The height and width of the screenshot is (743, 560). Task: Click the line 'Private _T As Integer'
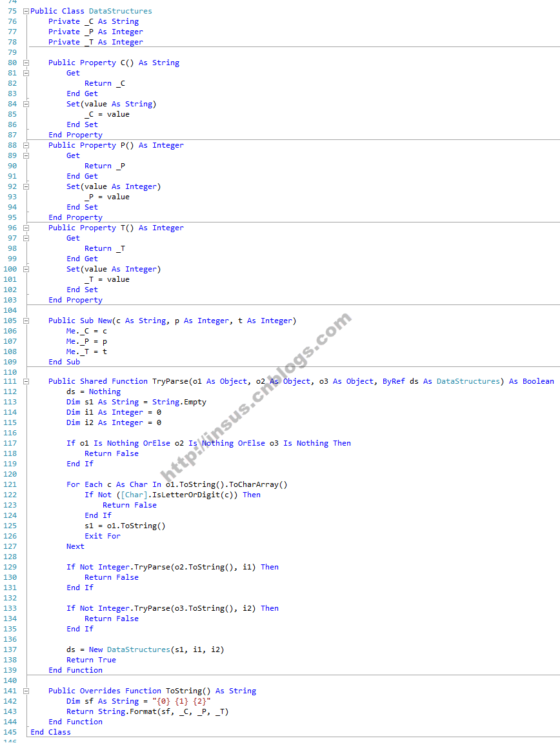click(x=95, y=42)
